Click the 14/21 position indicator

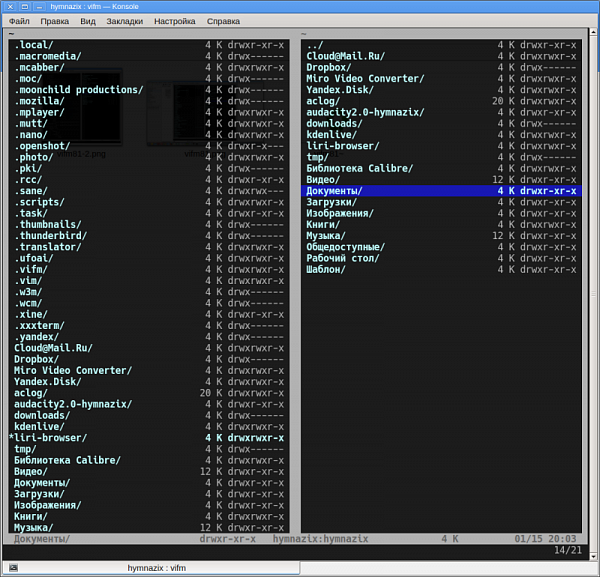coord(568,550)
